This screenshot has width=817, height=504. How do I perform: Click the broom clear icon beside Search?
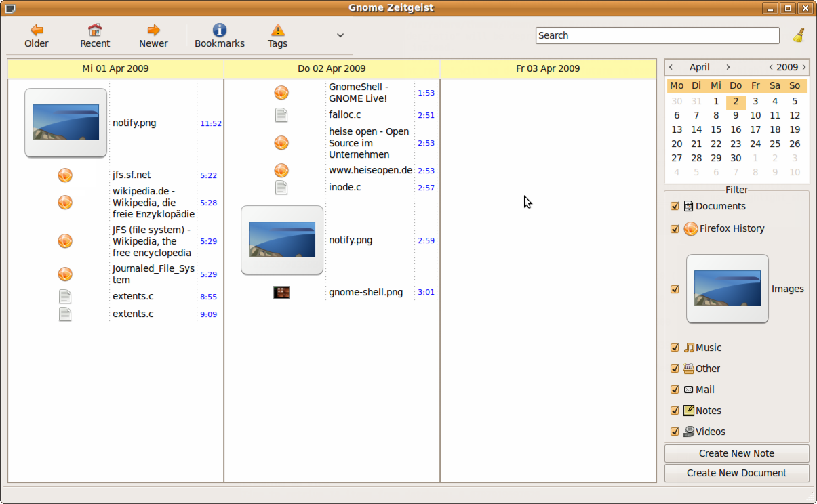(799, 35)
